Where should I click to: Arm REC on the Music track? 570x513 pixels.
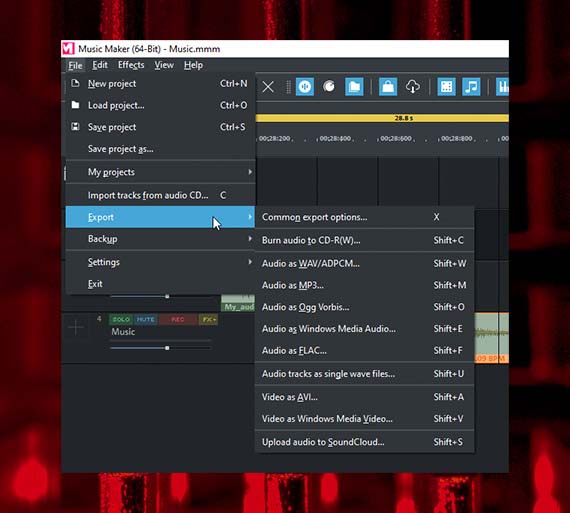tap(178, 319)
